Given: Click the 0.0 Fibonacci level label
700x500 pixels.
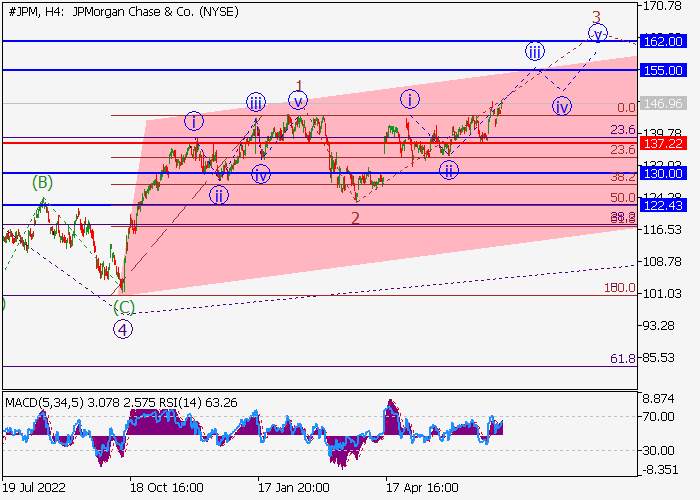Looking at the screenshot, I should [626, 108].
